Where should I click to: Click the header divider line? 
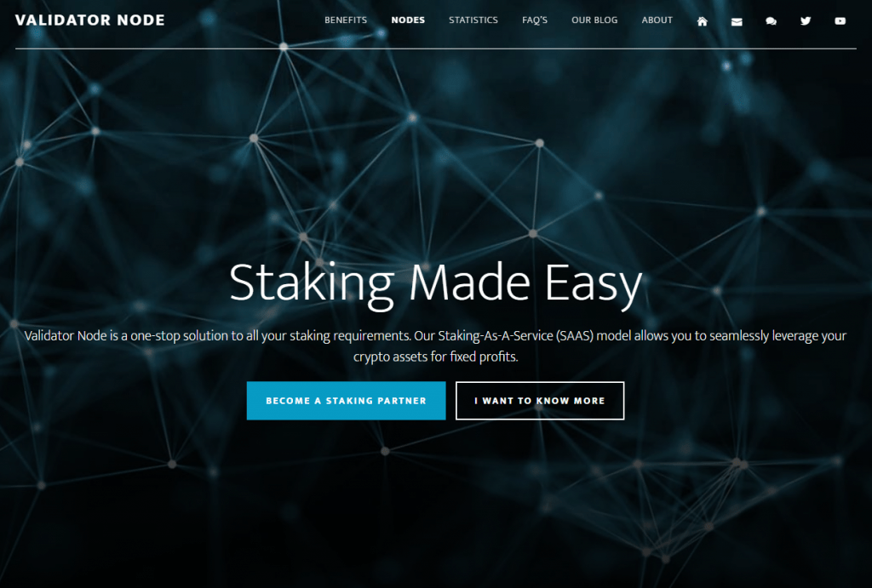435,49
